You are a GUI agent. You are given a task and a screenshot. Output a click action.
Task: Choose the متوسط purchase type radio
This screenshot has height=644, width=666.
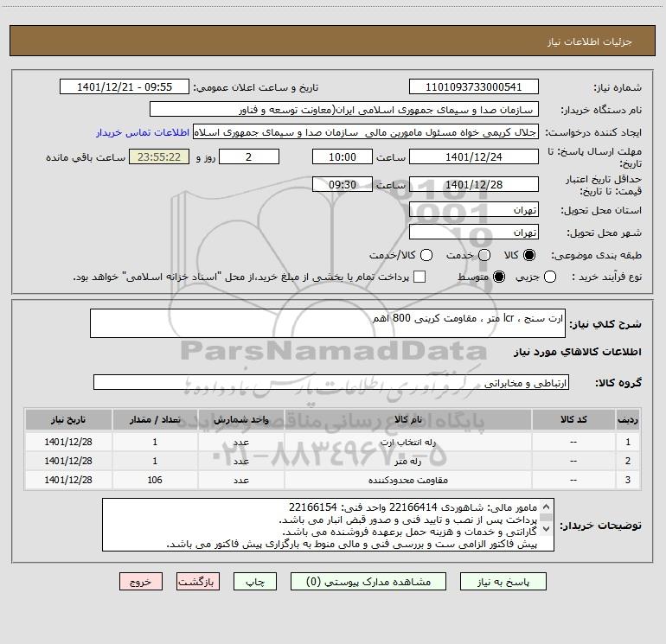[499, 277]
